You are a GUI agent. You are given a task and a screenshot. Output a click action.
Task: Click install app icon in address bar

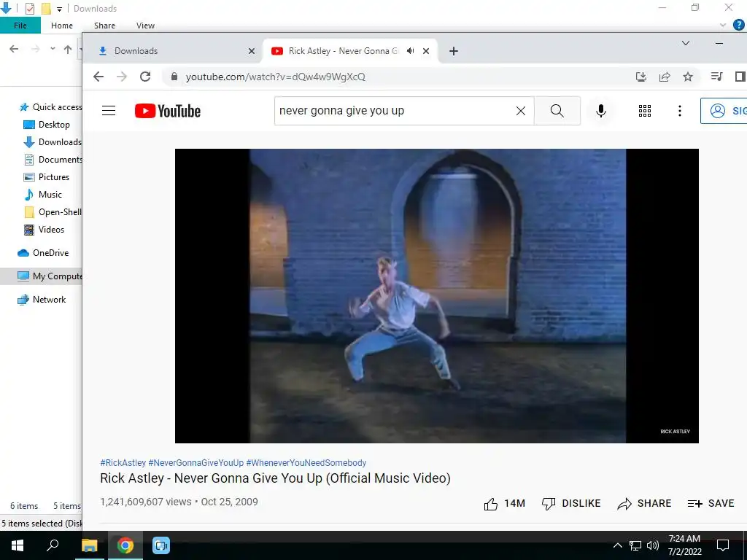(641, 77)
